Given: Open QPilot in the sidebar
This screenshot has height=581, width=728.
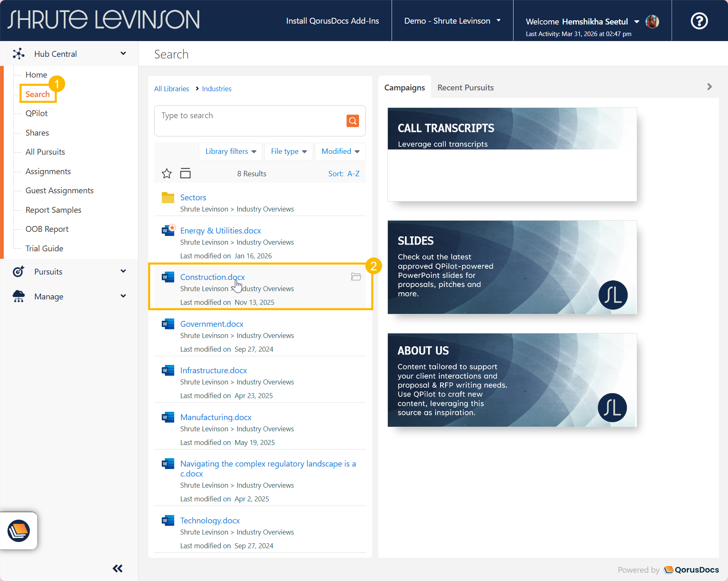Looking at the screenshot, I should (x=37, y=114).
